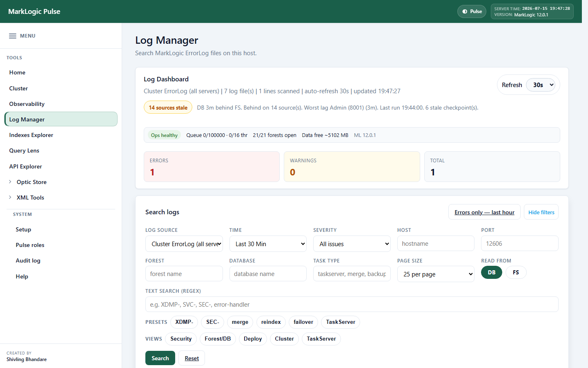Screen dimensions: 588x368
Task: Open API Explorer from sidebar
Action: point(61,166)
